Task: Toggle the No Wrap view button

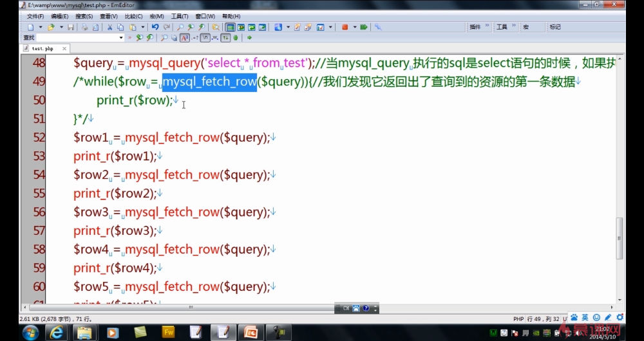Action: 230,27
